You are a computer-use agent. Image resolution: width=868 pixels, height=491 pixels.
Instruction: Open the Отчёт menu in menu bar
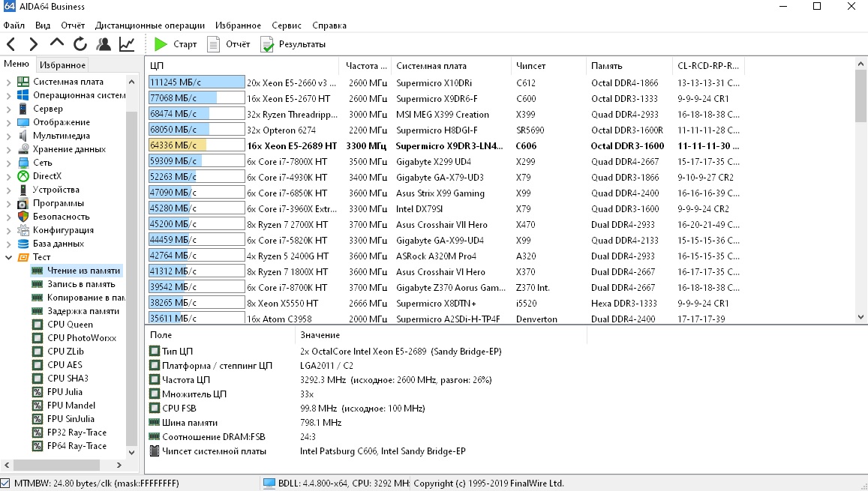coord(73,25)
